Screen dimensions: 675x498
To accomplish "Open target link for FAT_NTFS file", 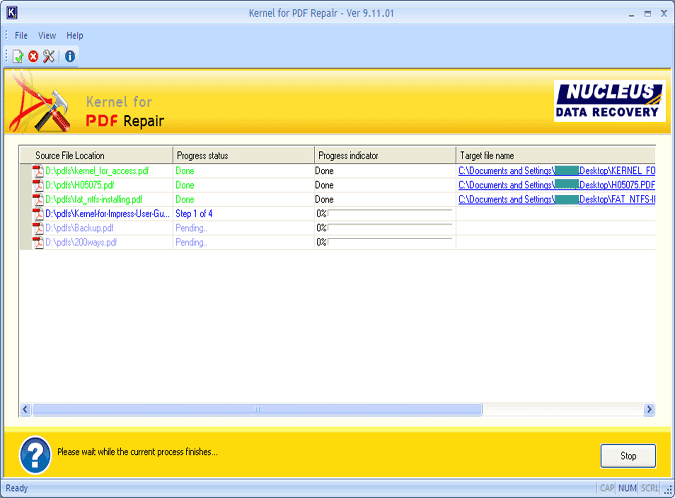I will click(557, 199).
